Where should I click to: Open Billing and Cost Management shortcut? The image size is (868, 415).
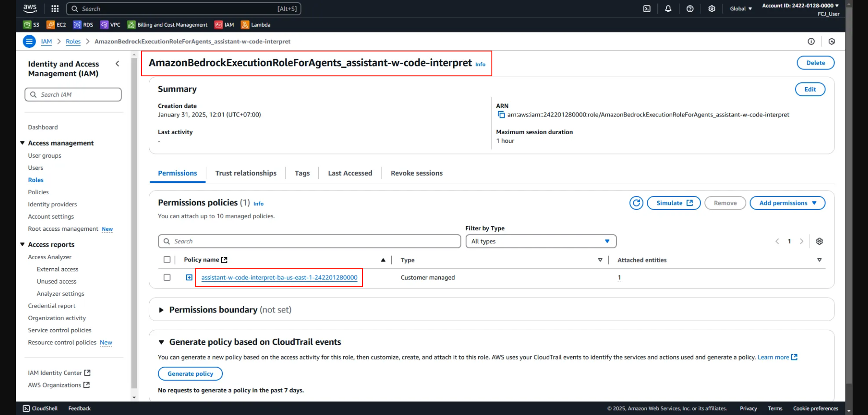point(168,25)
